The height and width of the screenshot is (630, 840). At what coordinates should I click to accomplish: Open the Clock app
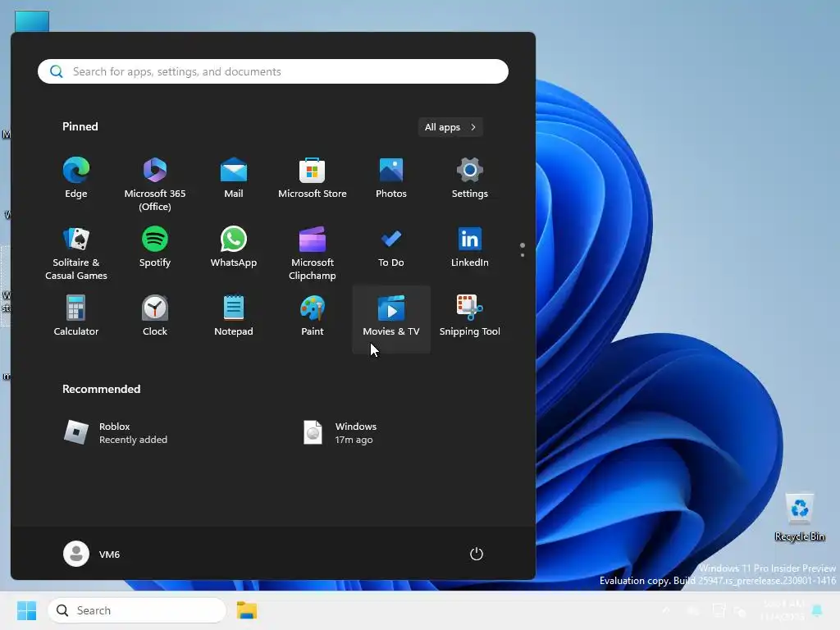click(x=155, y=317)
